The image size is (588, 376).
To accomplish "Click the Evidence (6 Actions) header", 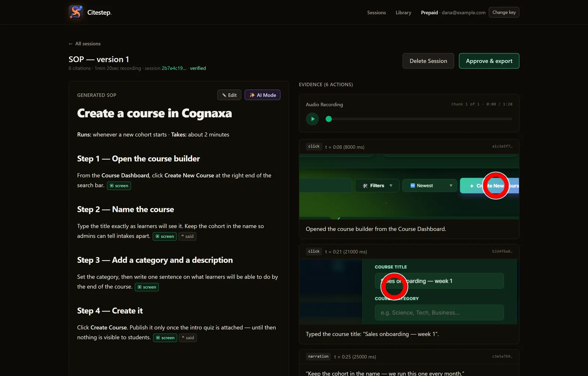I will click(x=326, y=85).
